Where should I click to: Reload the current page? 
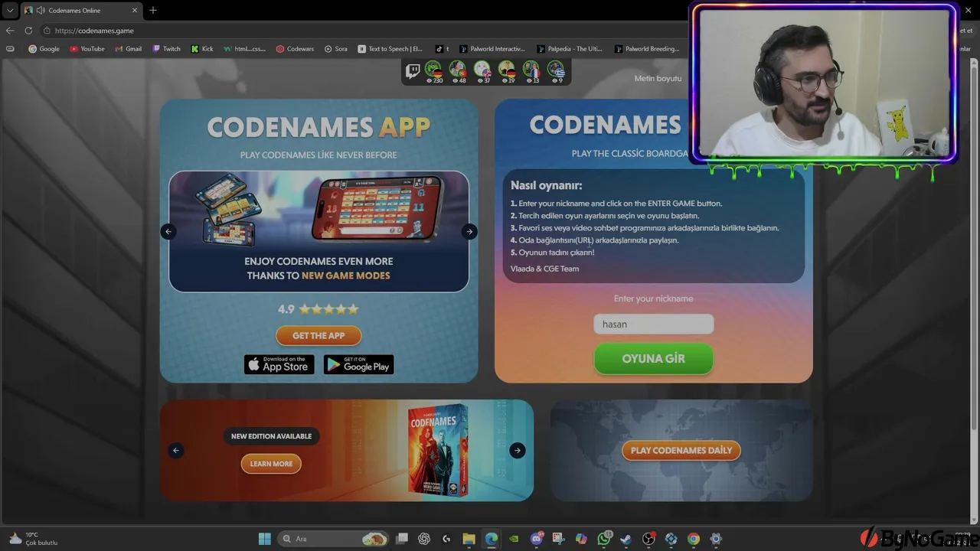click(x=28, y=31)
